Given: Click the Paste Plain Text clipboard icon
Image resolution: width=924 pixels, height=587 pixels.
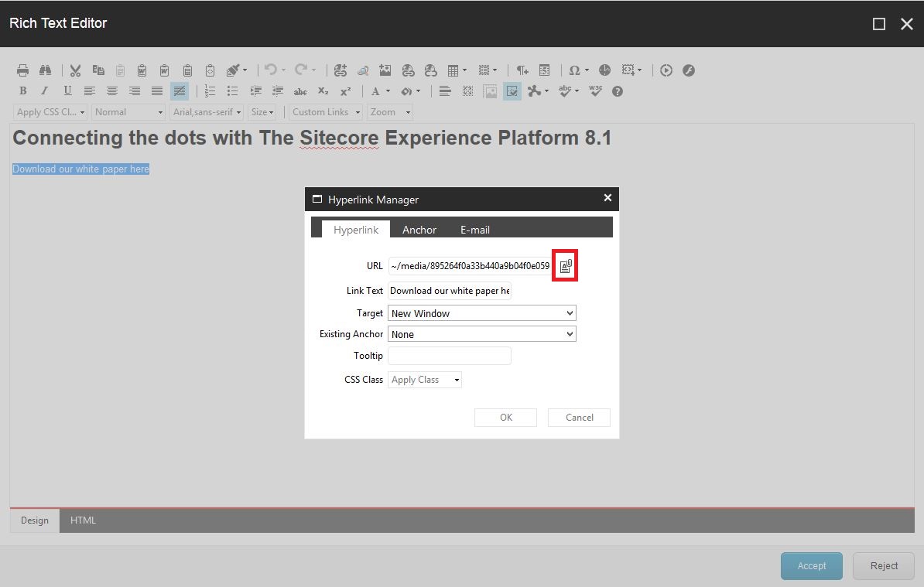Looking at the screenshot, I should pos(187,70).
